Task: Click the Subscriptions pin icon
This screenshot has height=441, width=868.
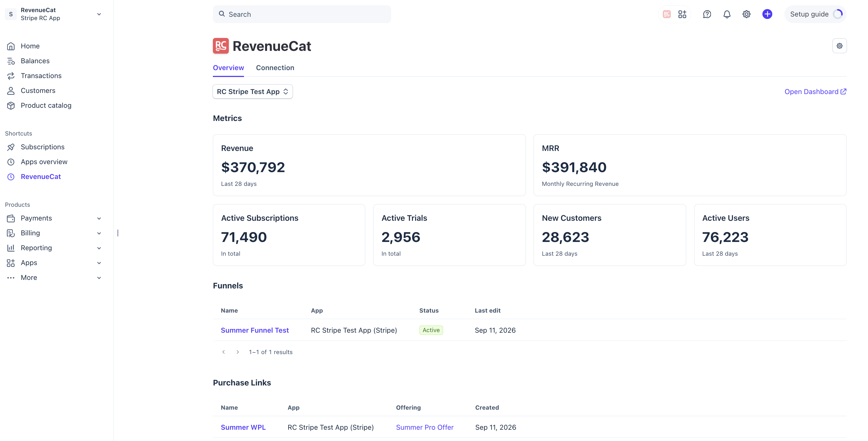Action: click(11, 147)
